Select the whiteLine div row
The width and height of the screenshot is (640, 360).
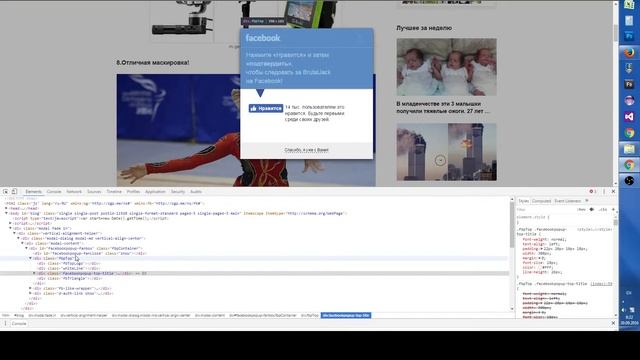click(x=69, y=269)
